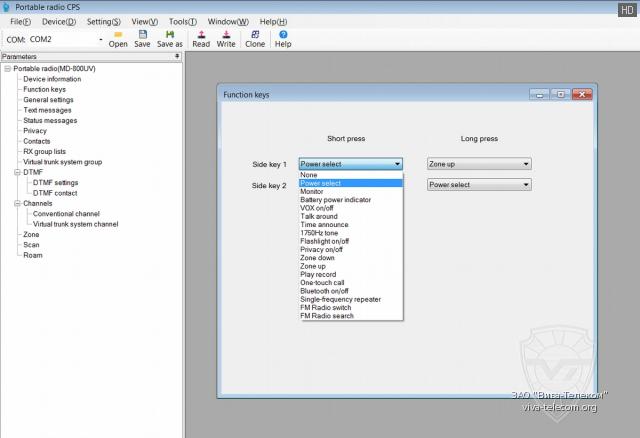Choose Privacy on/off option
The width and height of the screenshot is (640, 438).
click(x=351, y=249)
